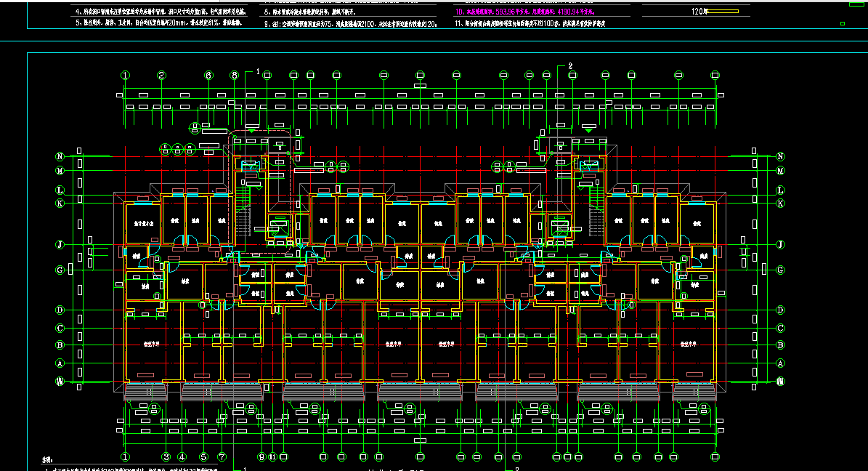868x471 pixels.
Task: Click the small green square near the top-right
Action: [x=843, y=23]
